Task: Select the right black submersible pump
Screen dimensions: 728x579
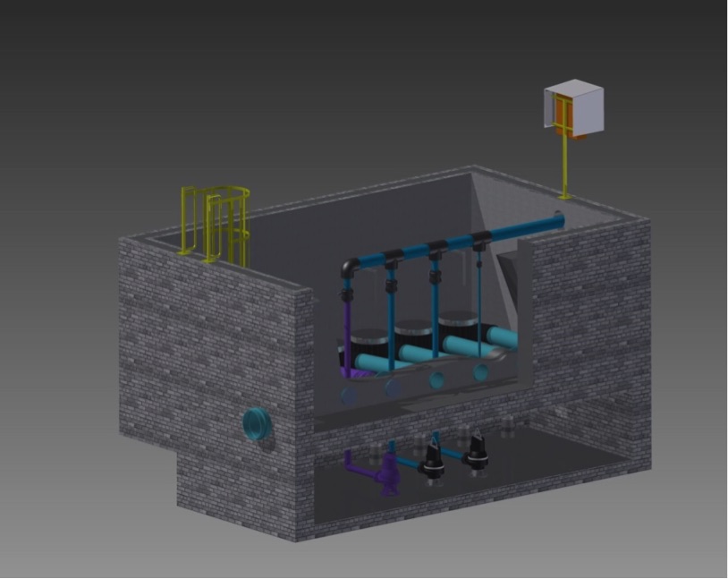Action: [x=479, y=456]
